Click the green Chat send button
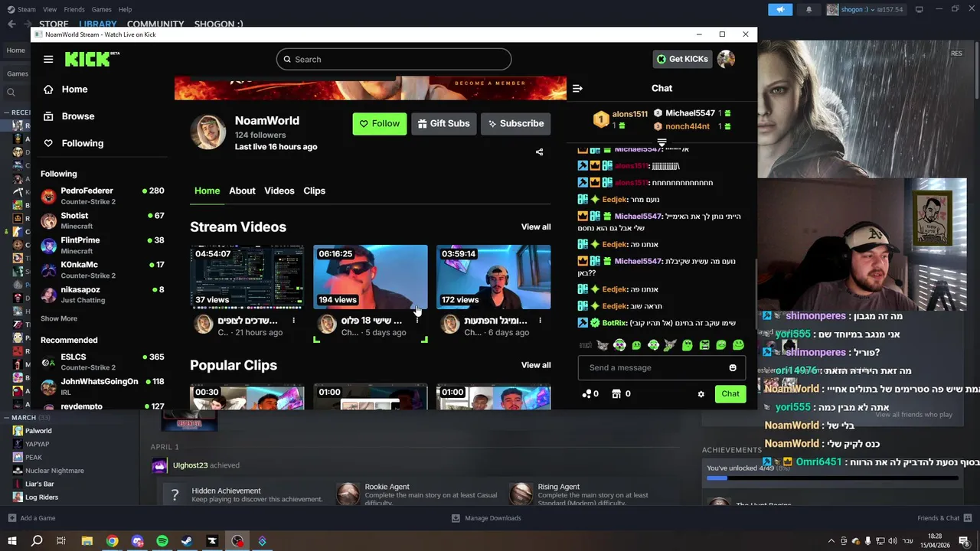The width and height of the screenshot is (980, 551). [730, 394]
